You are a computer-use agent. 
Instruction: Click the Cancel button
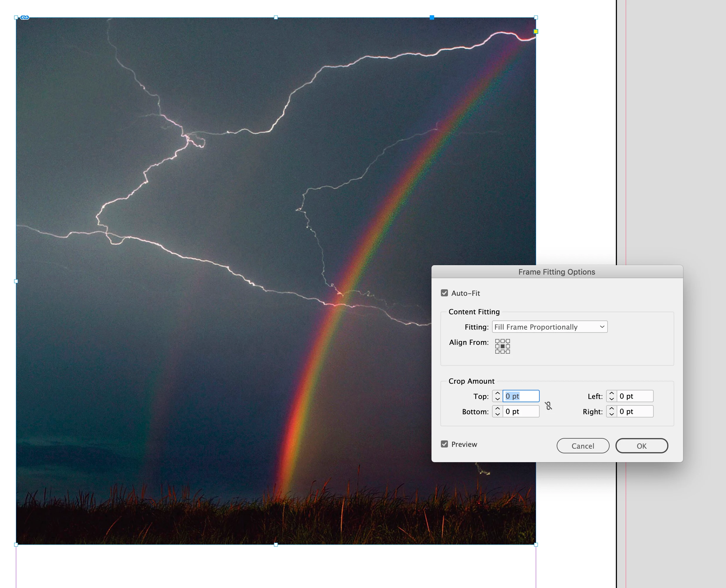pyautogui.click(x=583, y=446)
